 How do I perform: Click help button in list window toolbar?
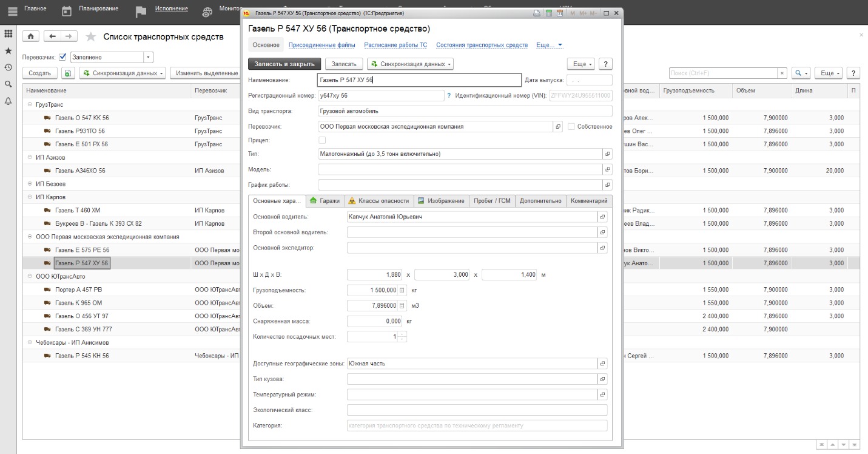tap(854, 73)
